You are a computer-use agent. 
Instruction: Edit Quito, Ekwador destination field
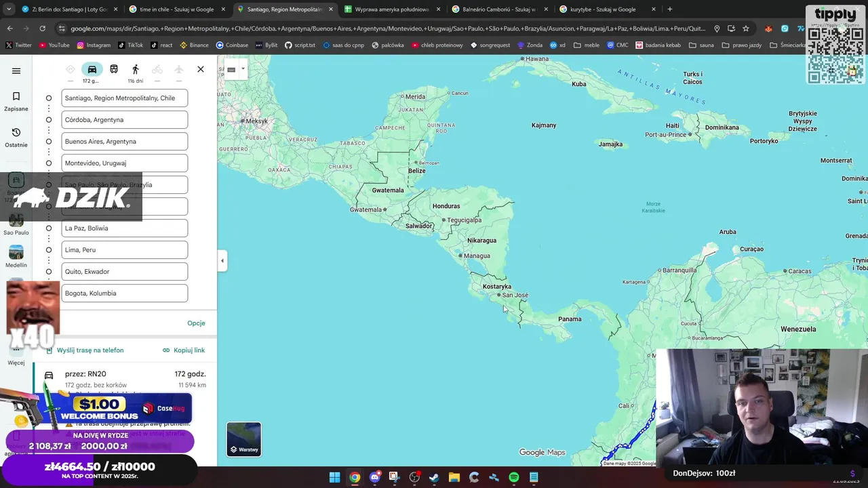tap(125, 272)
